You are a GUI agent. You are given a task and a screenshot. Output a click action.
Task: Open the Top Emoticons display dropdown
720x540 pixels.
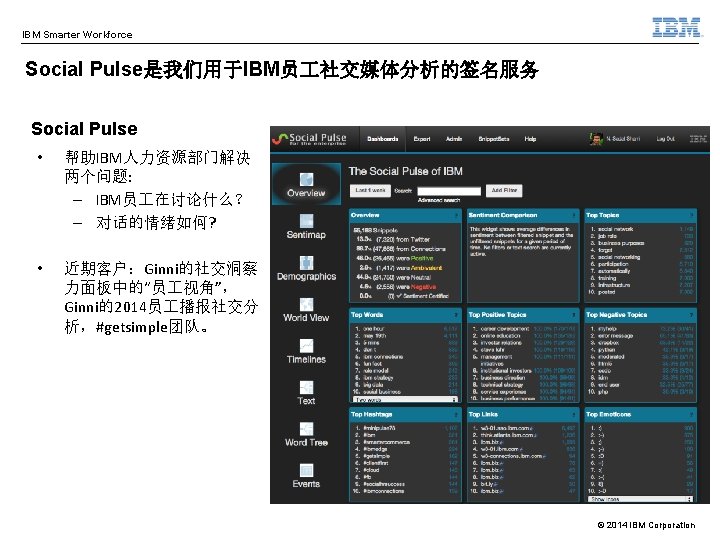(x=641, y=499)
